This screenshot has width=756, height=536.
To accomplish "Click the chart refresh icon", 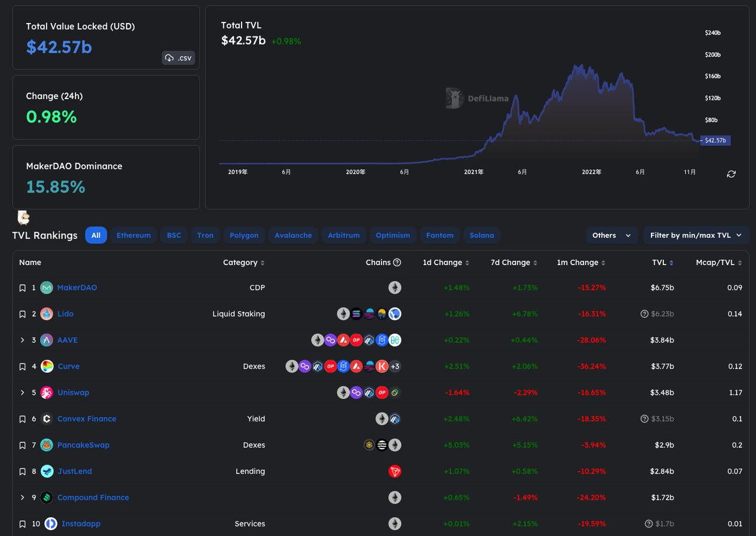I will point(731,174).
